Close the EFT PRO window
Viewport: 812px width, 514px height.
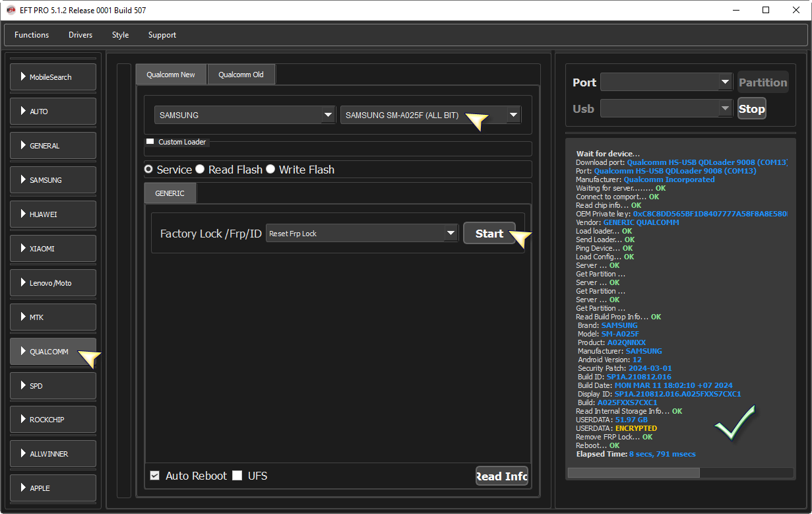click(796, 10)
